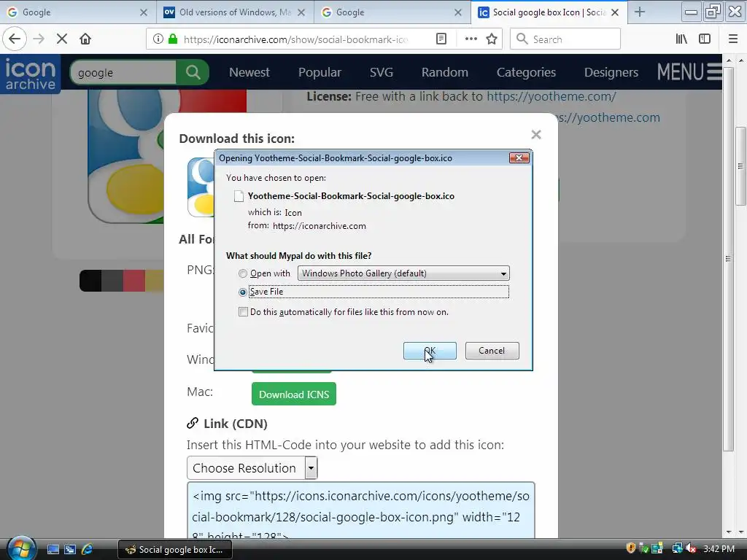Viewport: 747px width, 560px height.
Task: Open a new tab with the plus button
Action: click(640, 12)
